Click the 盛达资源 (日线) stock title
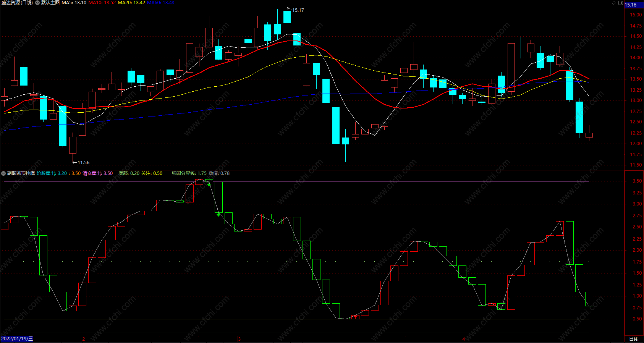This screenshot has width=644, height=343. [x=17, y=3]
